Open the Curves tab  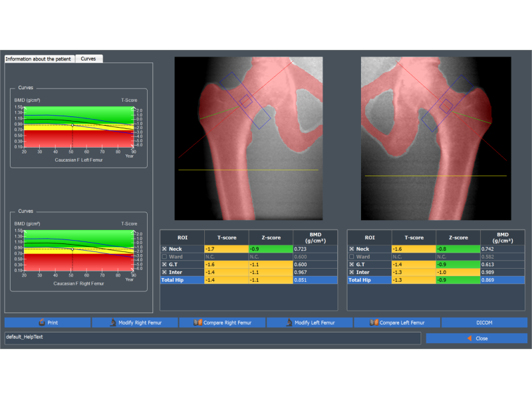click(x=88, y=59)
